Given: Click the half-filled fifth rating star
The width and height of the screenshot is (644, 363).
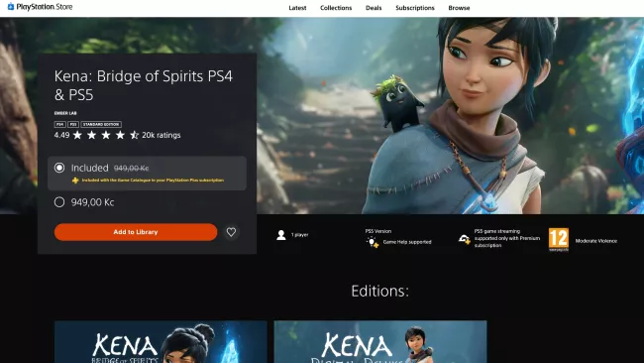Looking at the screenshot, I should [x=135, y=135].
